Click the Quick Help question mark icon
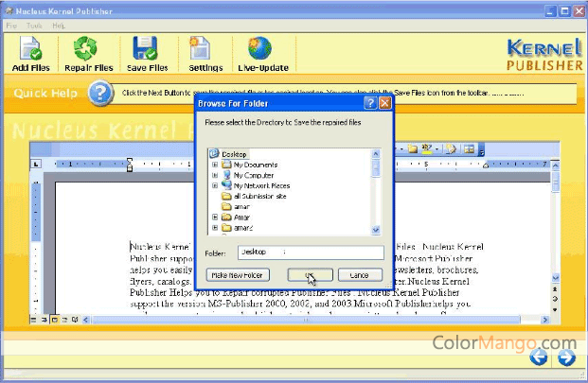588x383 pixels. point(100,93)
